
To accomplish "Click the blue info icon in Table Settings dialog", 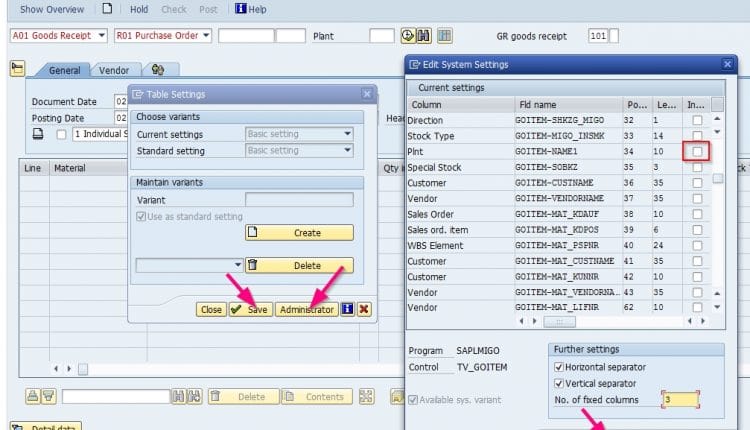I will coord(347,309).
